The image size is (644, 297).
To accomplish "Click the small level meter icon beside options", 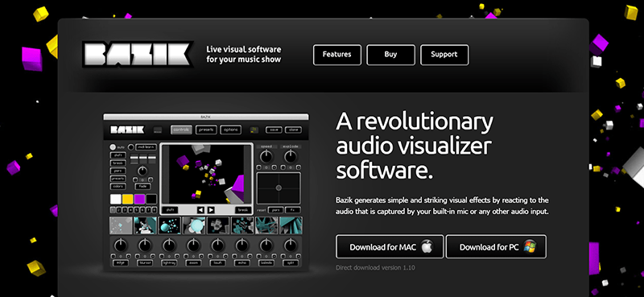I will pyautogui.click(x=254, y=130).
